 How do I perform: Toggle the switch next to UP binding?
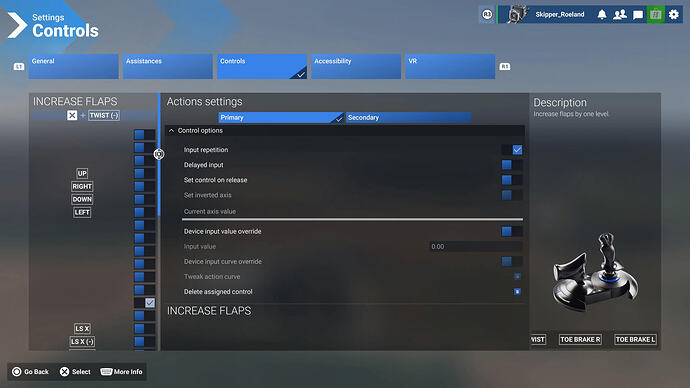144,173
